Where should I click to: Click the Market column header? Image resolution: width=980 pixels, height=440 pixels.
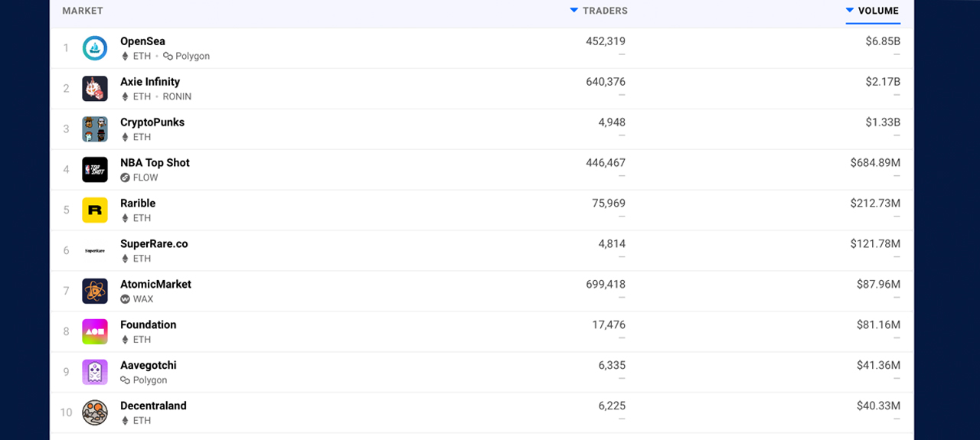click(x=83, y=11)
